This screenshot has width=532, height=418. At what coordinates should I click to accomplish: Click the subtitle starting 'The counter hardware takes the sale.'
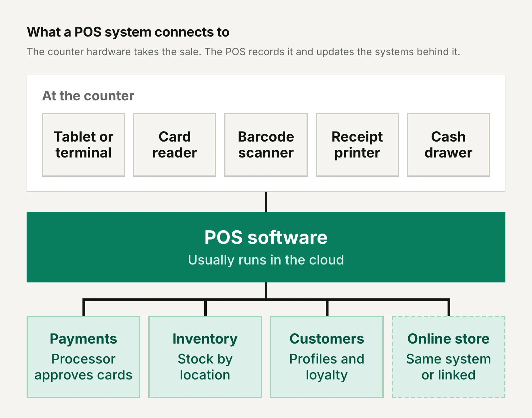(x=243, y=52)
